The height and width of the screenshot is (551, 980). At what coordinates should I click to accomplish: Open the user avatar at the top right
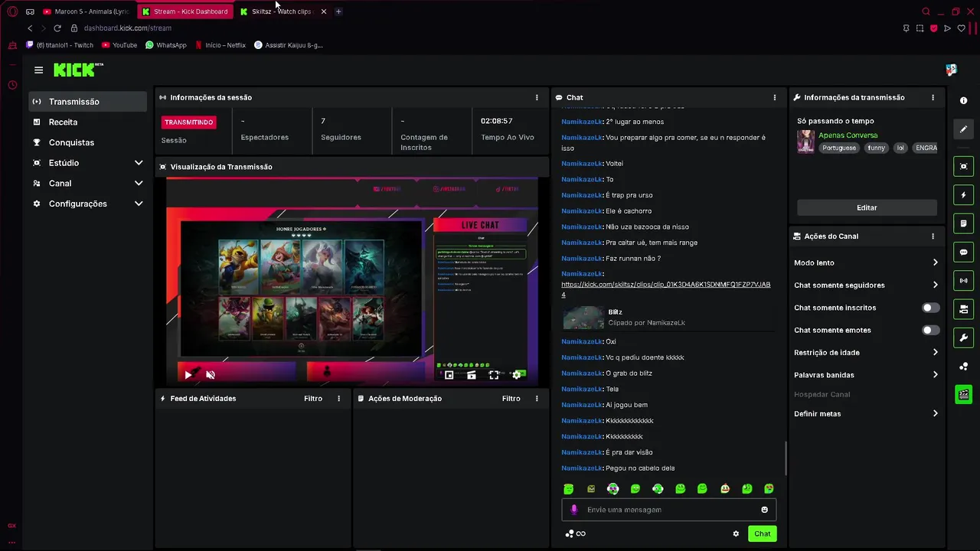[x=951, y=70]
